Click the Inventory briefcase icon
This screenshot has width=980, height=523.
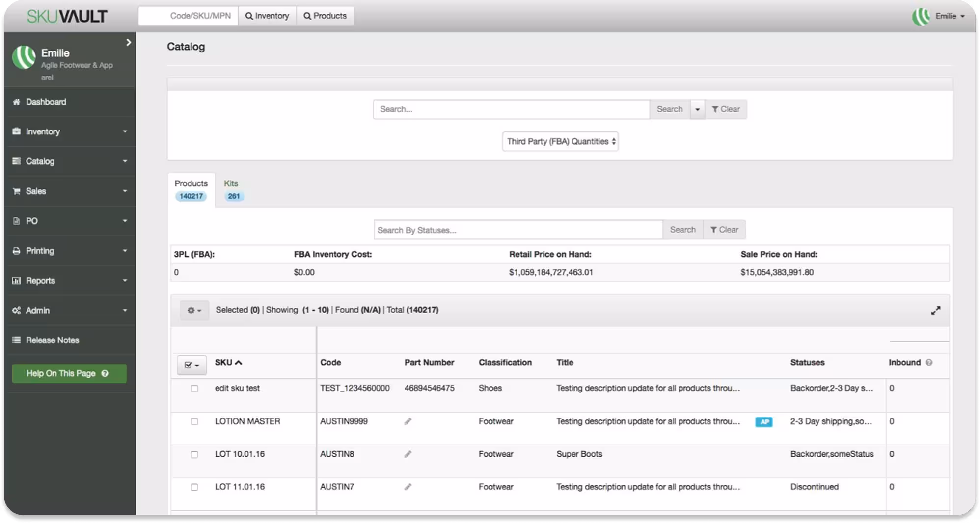(x=16, y=131)
